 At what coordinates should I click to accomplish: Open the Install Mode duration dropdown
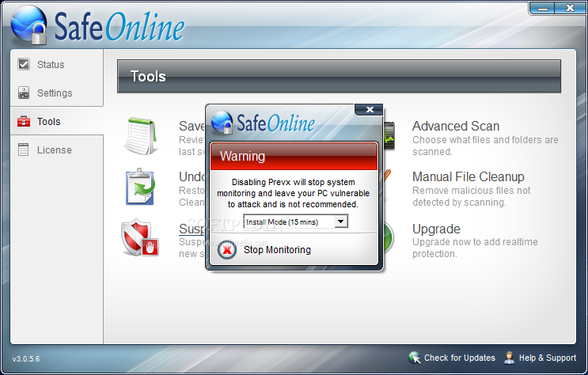tap(295, 222)
